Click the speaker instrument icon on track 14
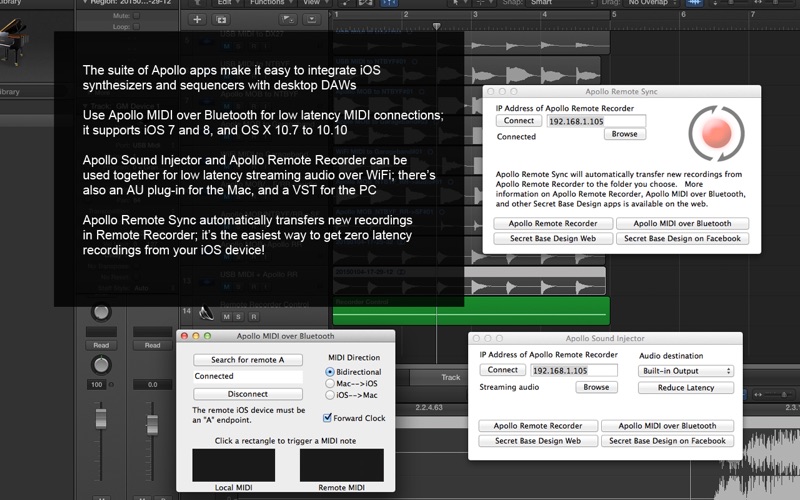Screen dimensions: 800x500 pyautogui.click(x=206, y=312)
